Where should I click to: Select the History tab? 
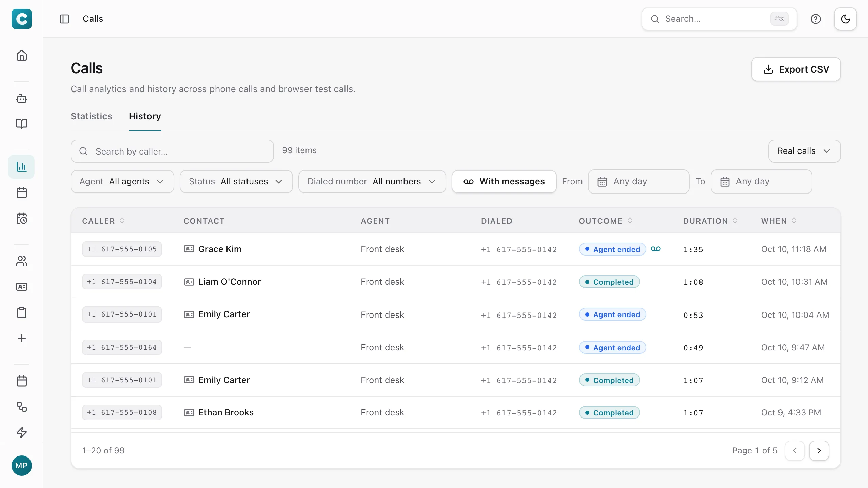coord(145,116)
